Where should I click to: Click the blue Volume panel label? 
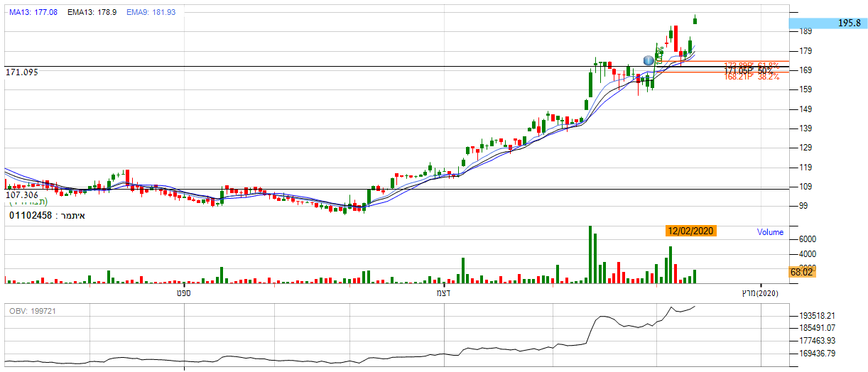pos(770,232)
